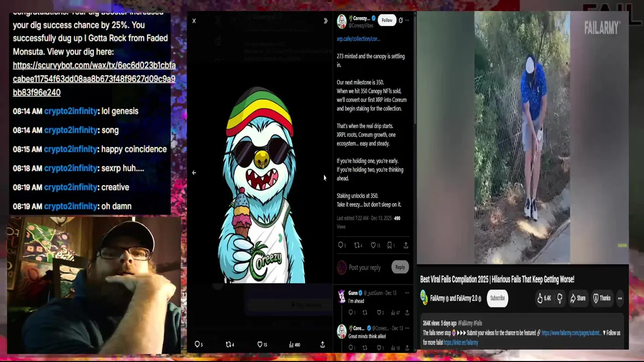
Task: Like the 'Great minds think alike!' reply
Action: (x=380, y=348)
